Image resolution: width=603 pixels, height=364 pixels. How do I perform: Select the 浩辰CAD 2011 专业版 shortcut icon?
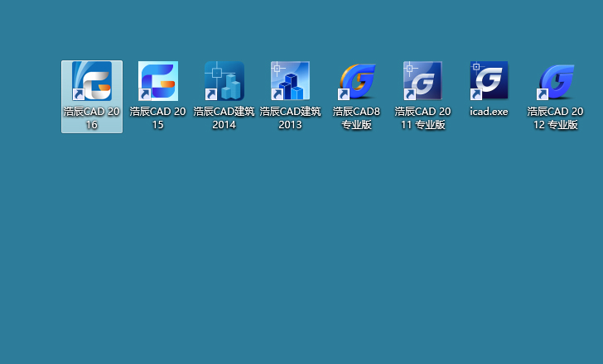click(422, 81)
